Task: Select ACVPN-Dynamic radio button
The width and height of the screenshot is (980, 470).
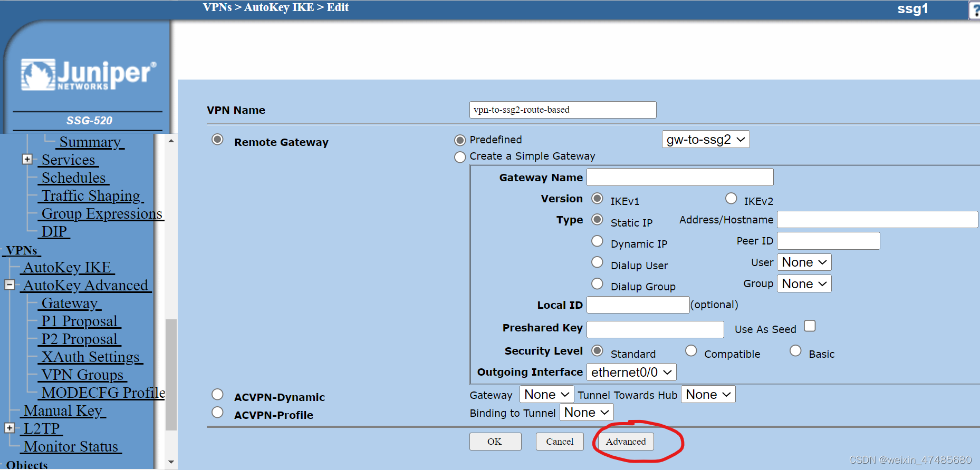Action: tap(217, 394)
